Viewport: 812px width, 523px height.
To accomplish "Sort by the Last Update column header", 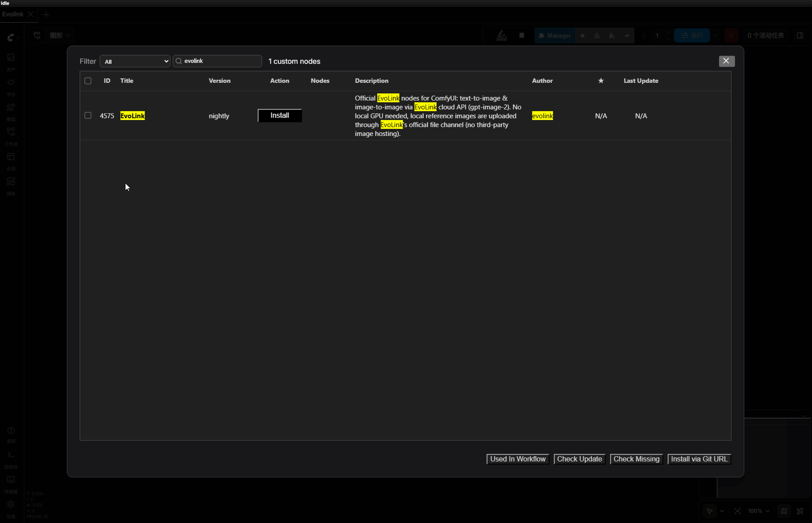I will click(x=641, y=81).
